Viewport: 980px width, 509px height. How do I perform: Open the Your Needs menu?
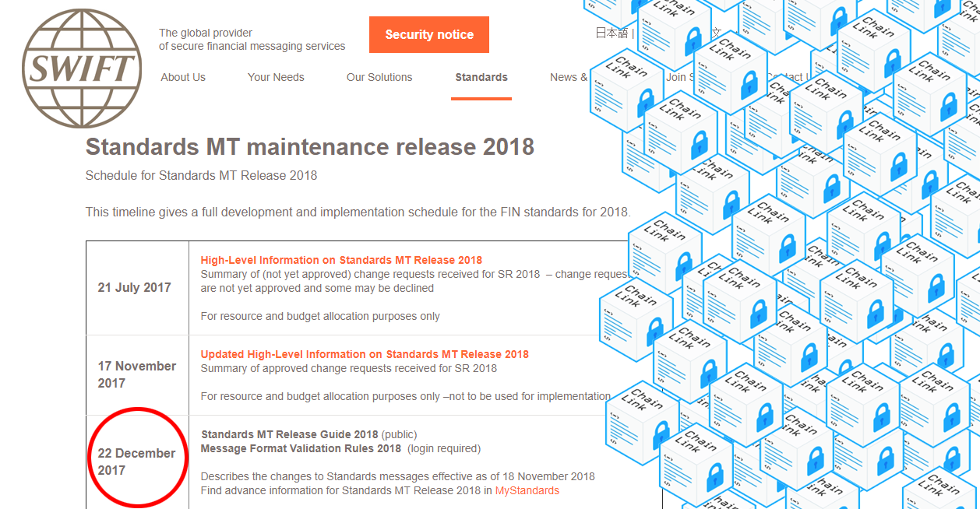click(x=276, y=77)
